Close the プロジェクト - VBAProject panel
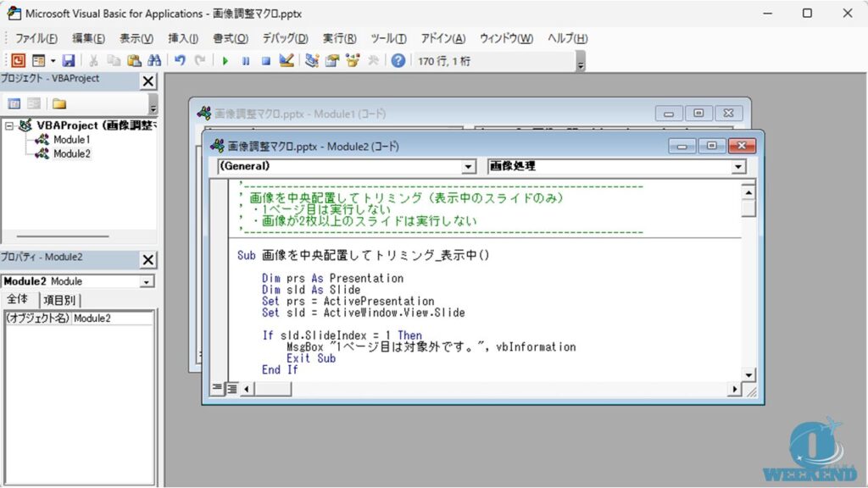The width and height of the screenshot is (868, 488). coord(147,81)
